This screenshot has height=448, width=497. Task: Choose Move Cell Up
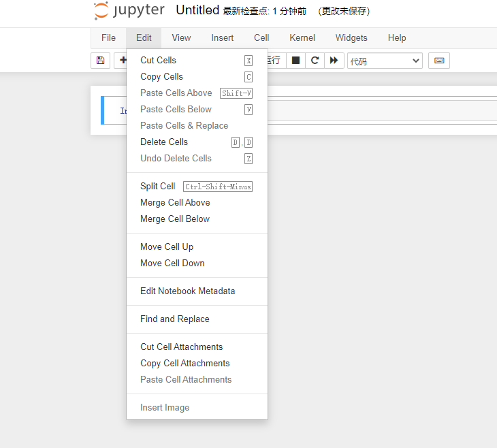[x=197, y=246]
